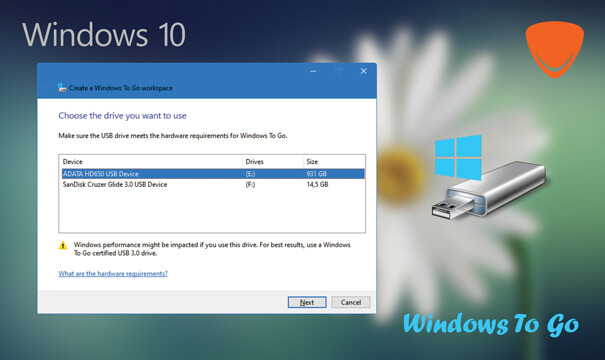Click the Cancel button
This screenshot has width=605, height=360.
pos(350,302)
